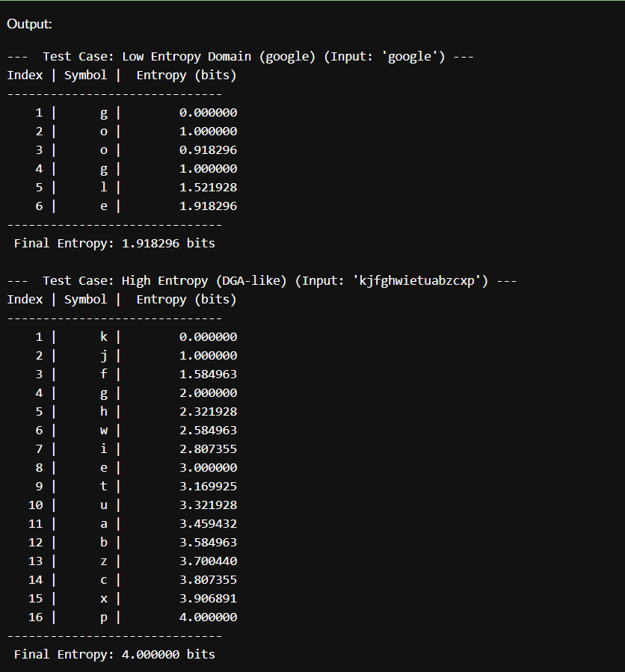Click entropy value 0.918296
This screenshot has width=625, height=672.
pyautogui.click(x=208, y=149)
